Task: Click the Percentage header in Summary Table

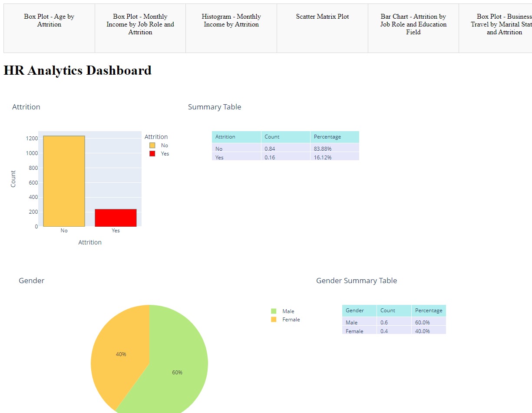Action: click(x=334, y=137)
